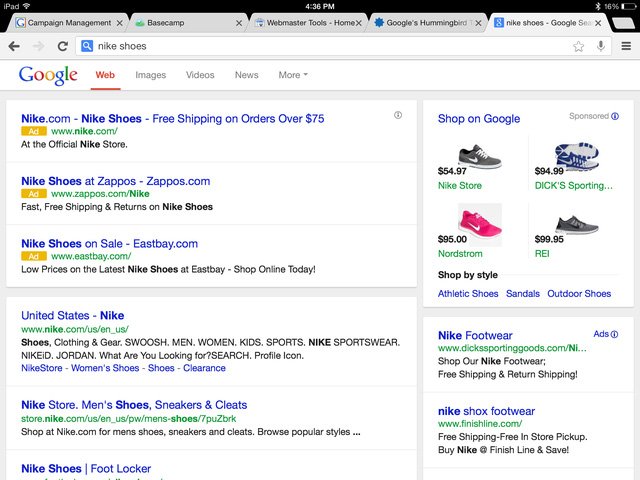This screenshot has height=480, width=640.
Task: Open the Shoes sitelink under nike.com
Action: 161,368
